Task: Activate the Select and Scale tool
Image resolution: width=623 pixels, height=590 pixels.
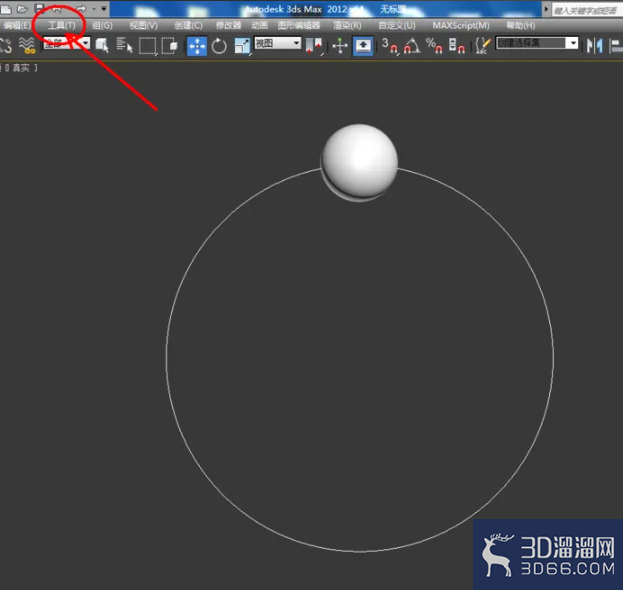Action: coord(242,46)
